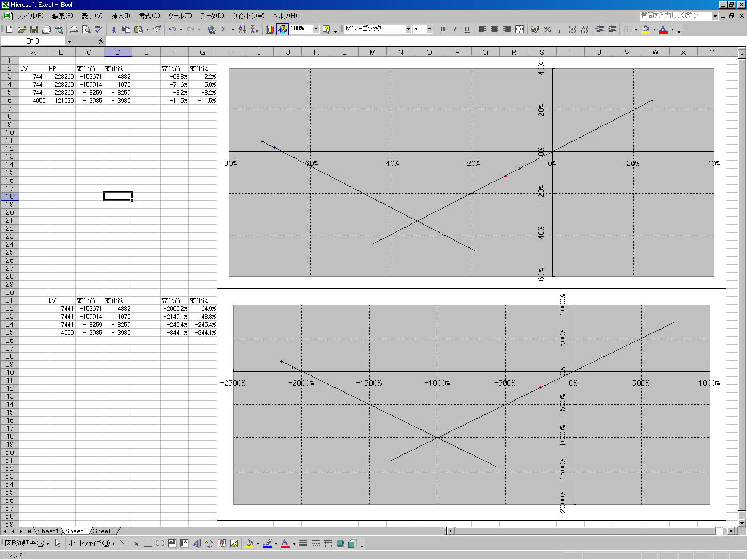Screen dimensions: 747x560
Task: Click the AutoSum sigma icon
Action: coord(224,29)
